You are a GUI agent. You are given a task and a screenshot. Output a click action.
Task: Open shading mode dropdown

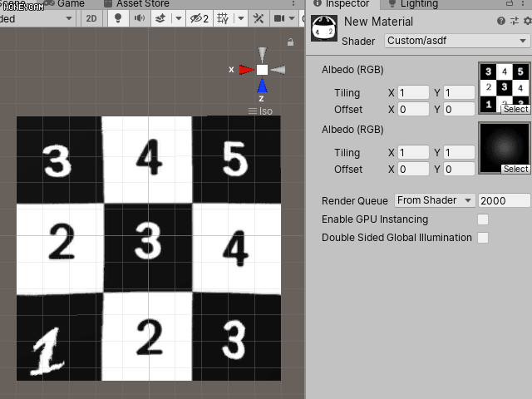point(37,18)
